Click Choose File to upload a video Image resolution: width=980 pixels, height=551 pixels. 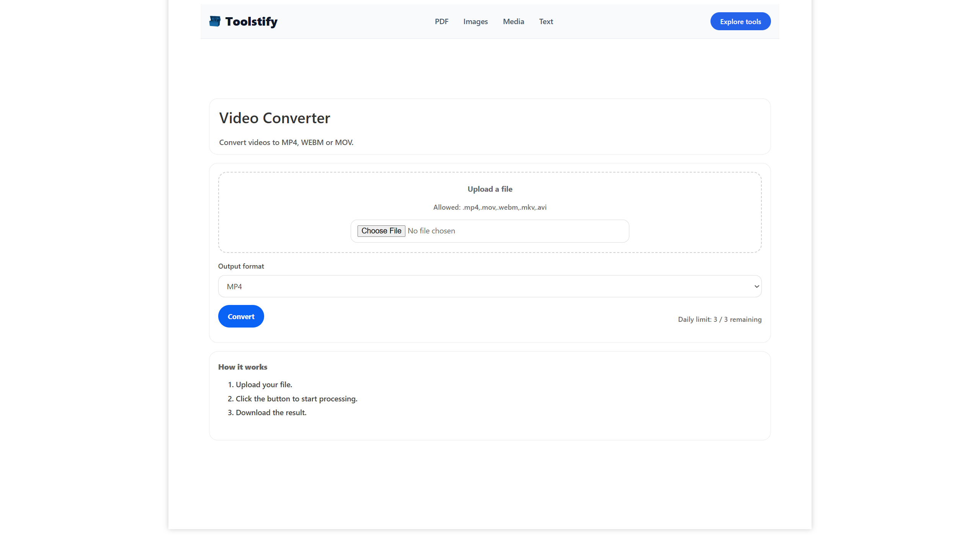(x=381, y=231)
